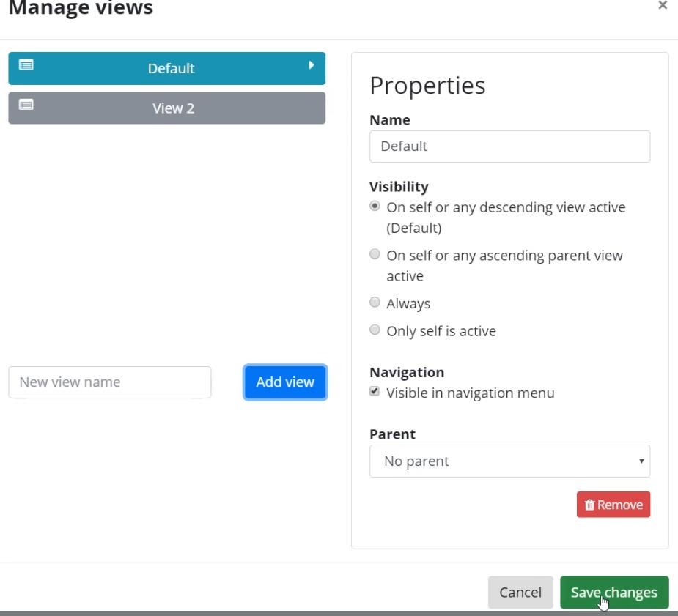Screen dimensions: 678x616
Task: Cancel the Manage views dialog
Action: (520, 592)
